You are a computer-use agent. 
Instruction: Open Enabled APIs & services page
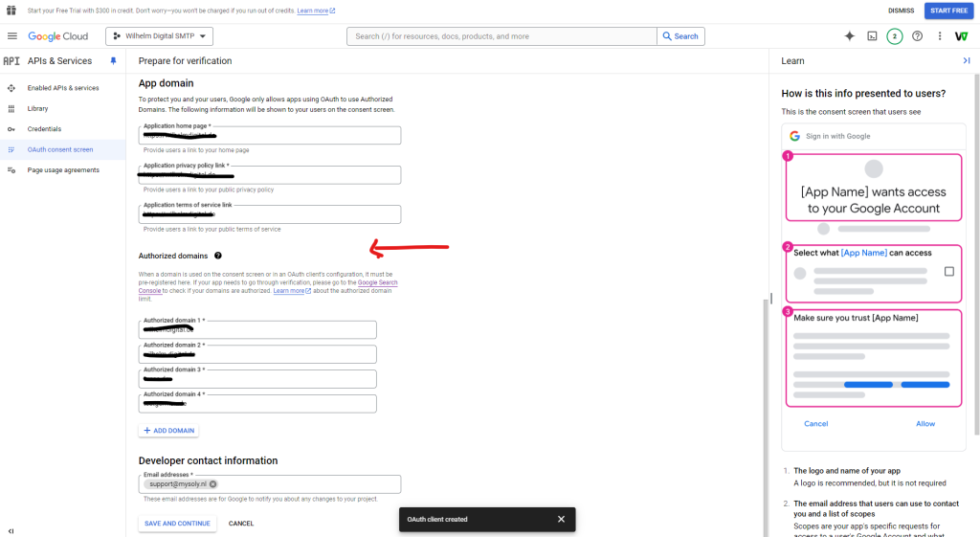(x=63, y=88)
